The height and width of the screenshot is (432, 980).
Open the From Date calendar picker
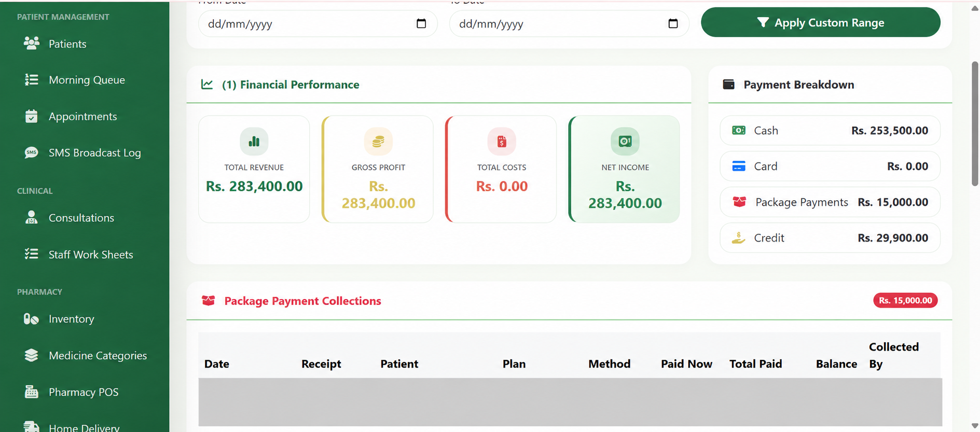click(x=421, y=23)
